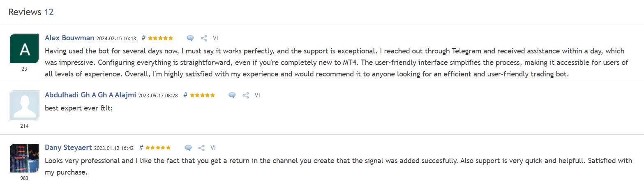
Task: Open Alex Bouwman's profile name link
Action: pyautogui.click(x=69, y=38)
